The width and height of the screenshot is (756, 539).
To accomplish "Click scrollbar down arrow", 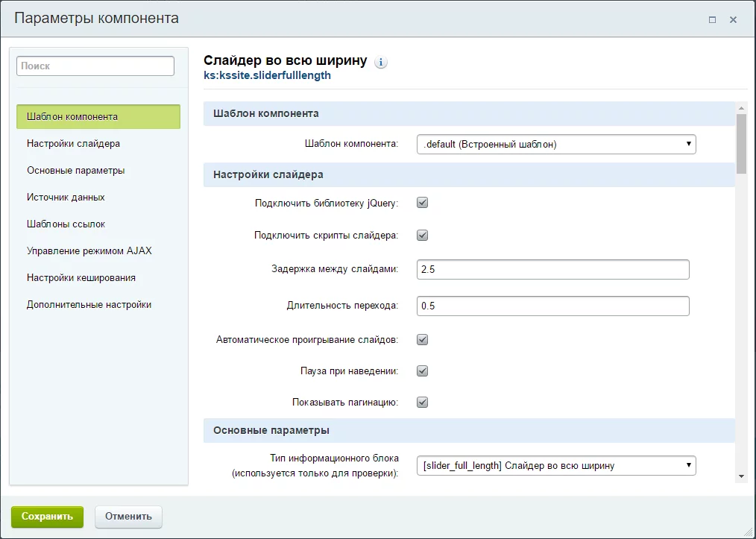I will 741,476.
